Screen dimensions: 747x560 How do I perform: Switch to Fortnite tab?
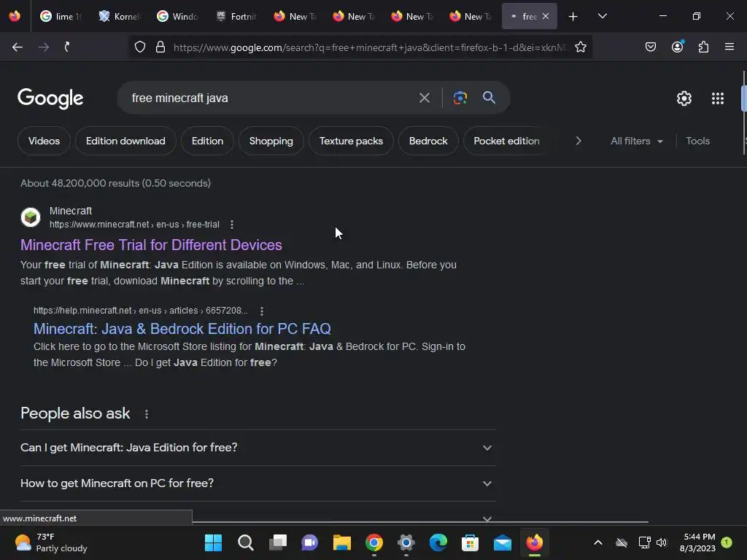tap(236, 17)
